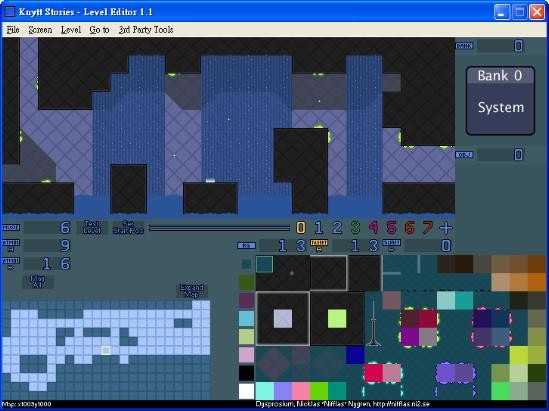Select magenta layer 5
Viewport: 549px width, 411px height.
point(391,228)
